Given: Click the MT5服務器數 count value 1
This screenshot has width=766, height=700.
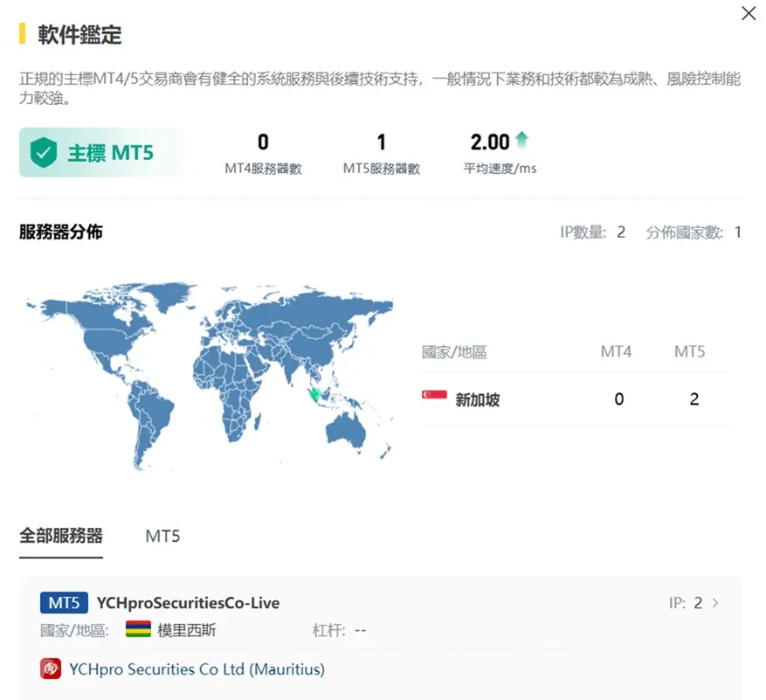Looking at the screenshot, I should click(x=382, y=142).
